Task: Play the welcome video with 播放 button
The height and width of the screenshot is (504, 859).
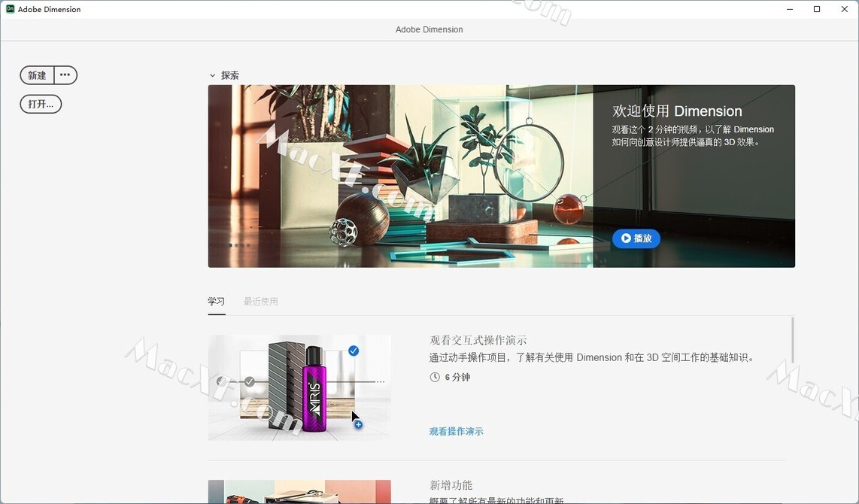Action: [636, 238]
